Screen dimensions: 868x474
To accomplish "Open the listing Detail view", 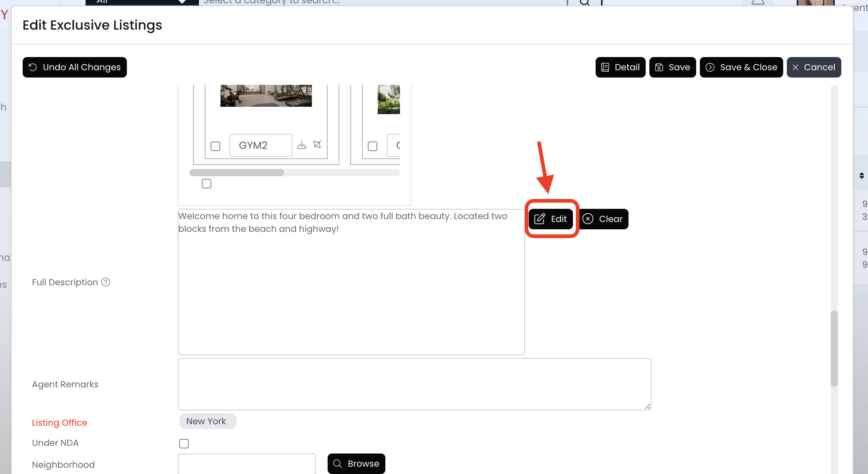I will 620,67.
